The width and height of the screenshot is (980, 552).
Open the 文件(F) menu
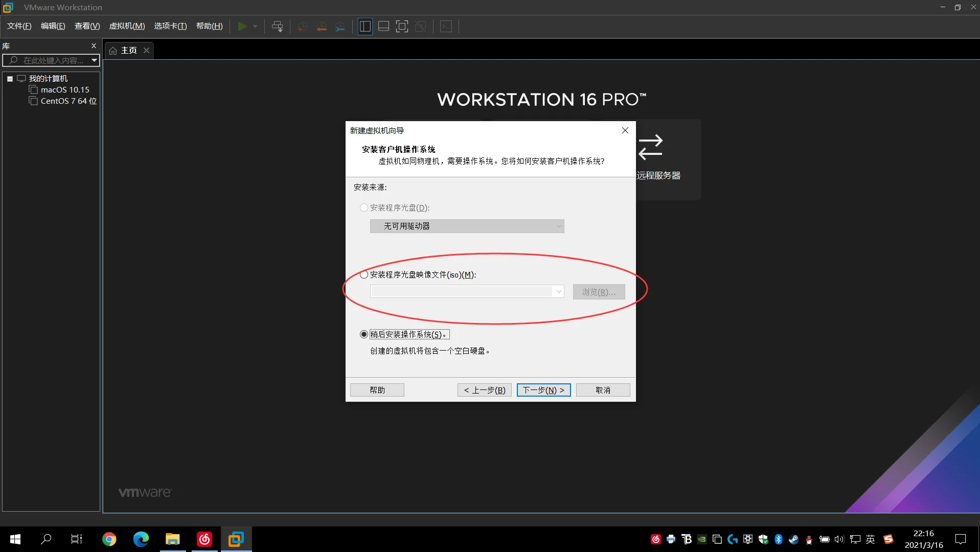pyautogui.click(x=19, y=26)
